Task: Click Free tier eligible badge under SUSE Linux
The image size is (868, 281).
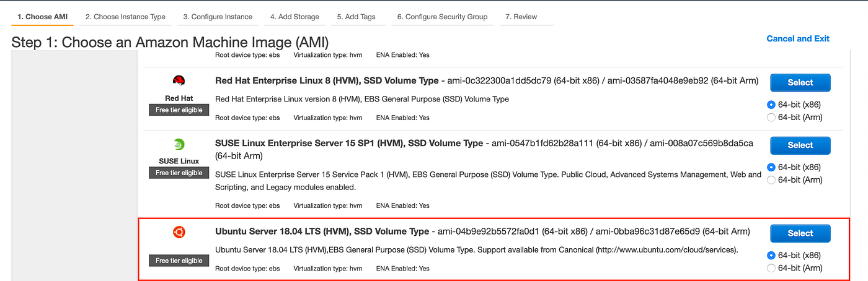Action: (x=179, y=173)
